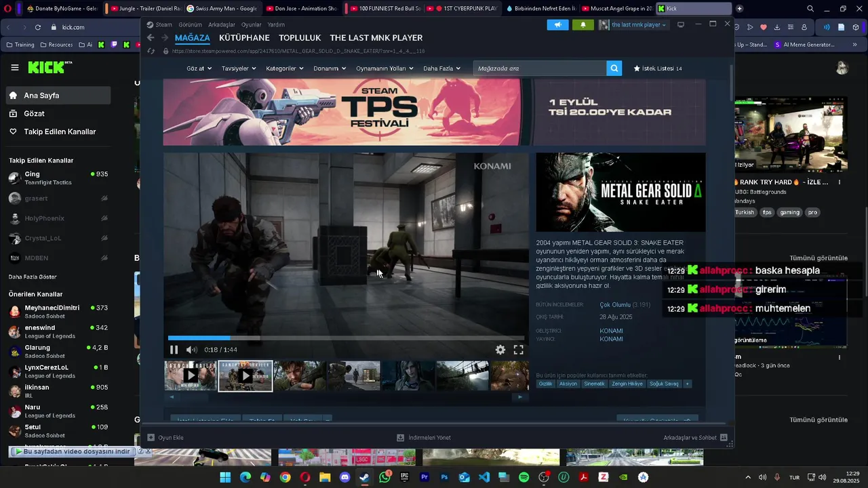The height and width of the screenshot is (488, 868).
Task: Reload the Steam store page
Action: (151, 51)
